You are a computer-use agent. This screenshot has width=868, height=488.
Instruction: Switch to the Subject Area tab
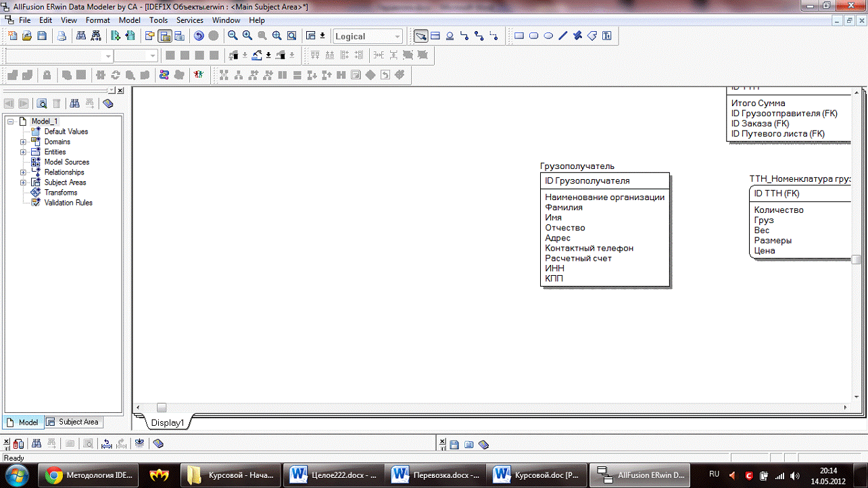(73, 422)
